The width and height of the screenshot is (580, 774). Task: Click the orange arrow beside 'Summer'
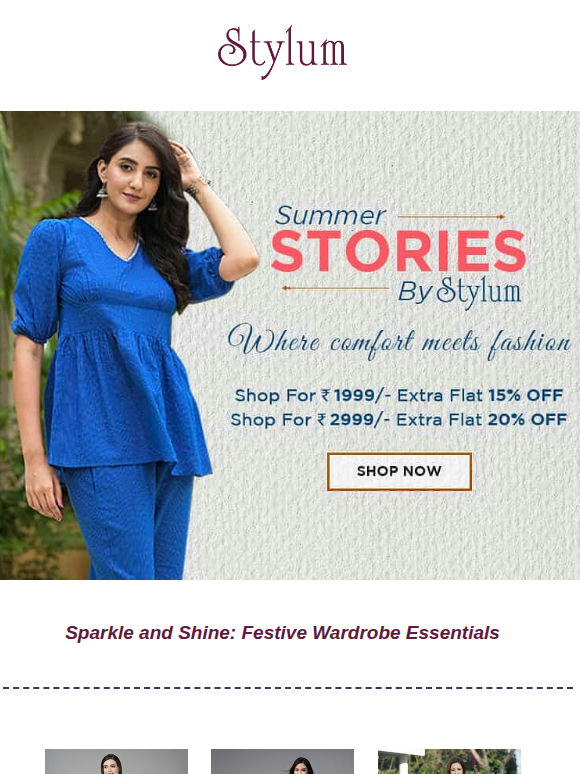pyautogui.click(x=451, y=217)
